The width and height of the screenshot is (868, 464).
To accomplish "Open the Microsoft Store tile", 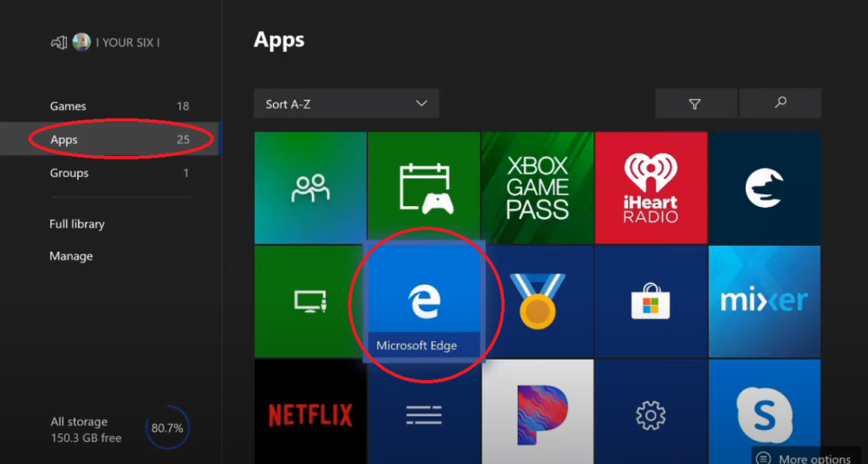I will click(651, 301).
